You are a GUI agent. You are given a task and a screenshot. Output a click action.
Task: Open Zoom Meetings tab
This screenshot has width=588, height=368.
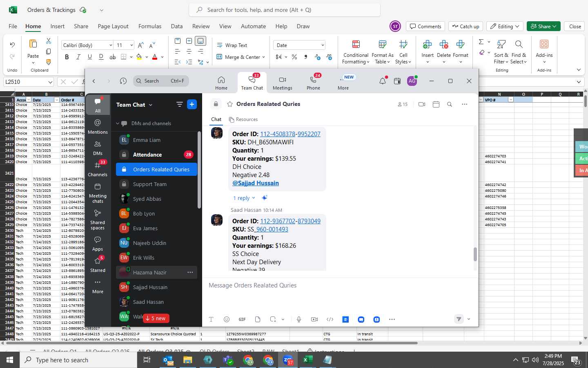tap(282, 83)
